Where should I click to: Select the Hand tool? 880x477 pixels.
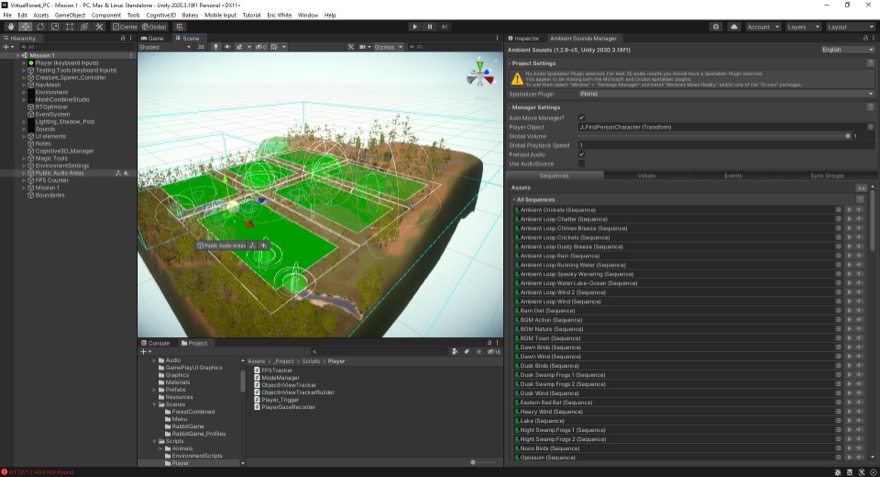point(11,26)
